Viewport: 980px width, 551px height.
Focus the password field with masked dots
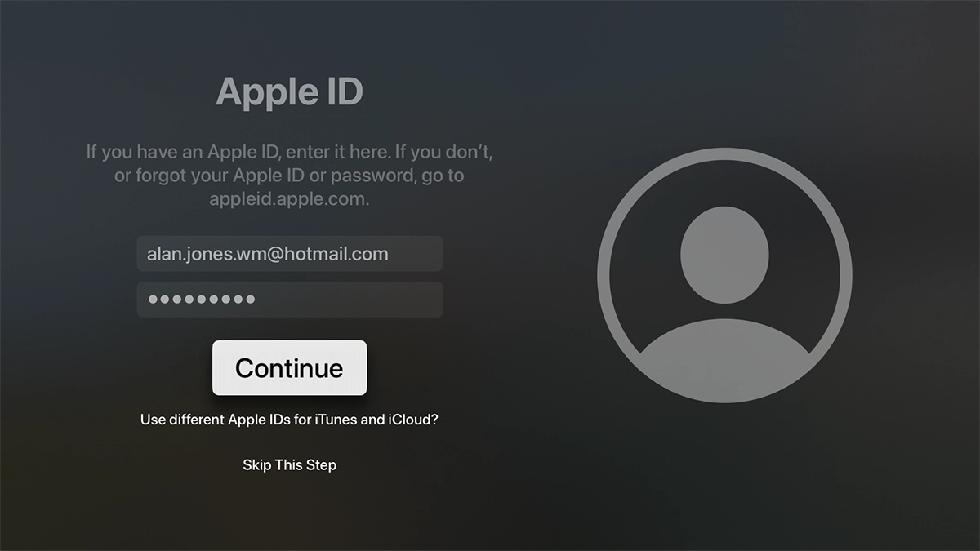[x=289, y=300]
